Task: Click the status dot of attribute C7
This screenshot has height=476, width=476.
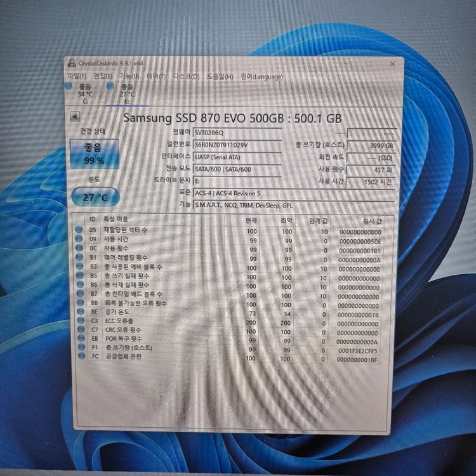Action: pos(81,329)
